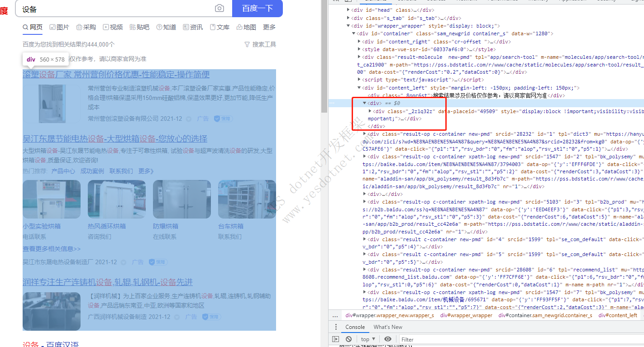
Task: Click the 成功案例 link
Action: (x=92, y=171)
